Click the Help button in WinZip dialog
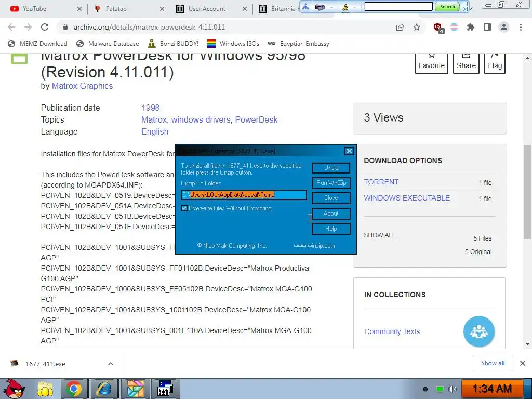 (331, 229)
